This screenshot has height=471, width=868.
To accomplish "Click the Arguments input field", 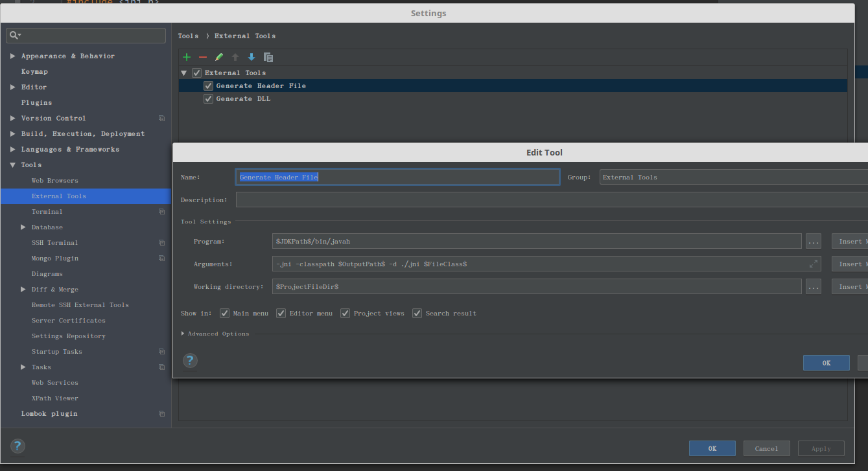I will point(546,264).
